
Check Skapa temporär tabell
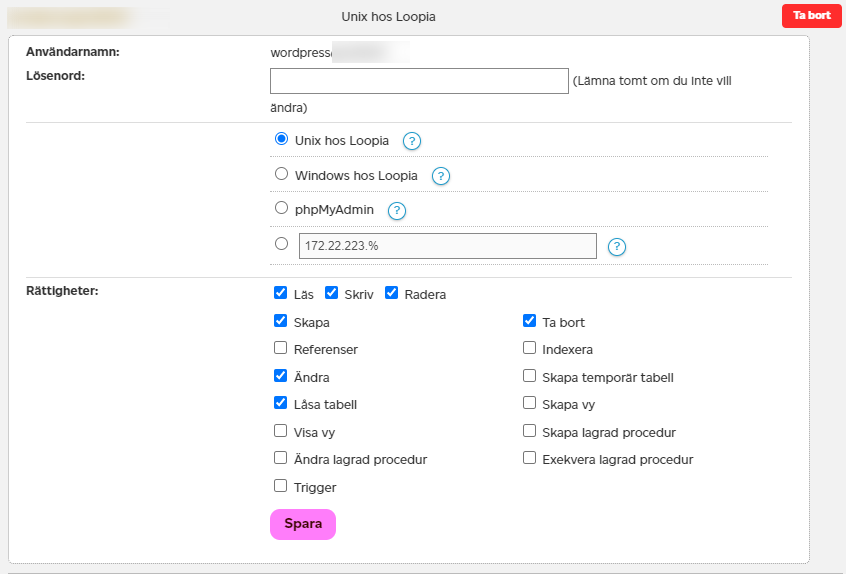[529, 376]
